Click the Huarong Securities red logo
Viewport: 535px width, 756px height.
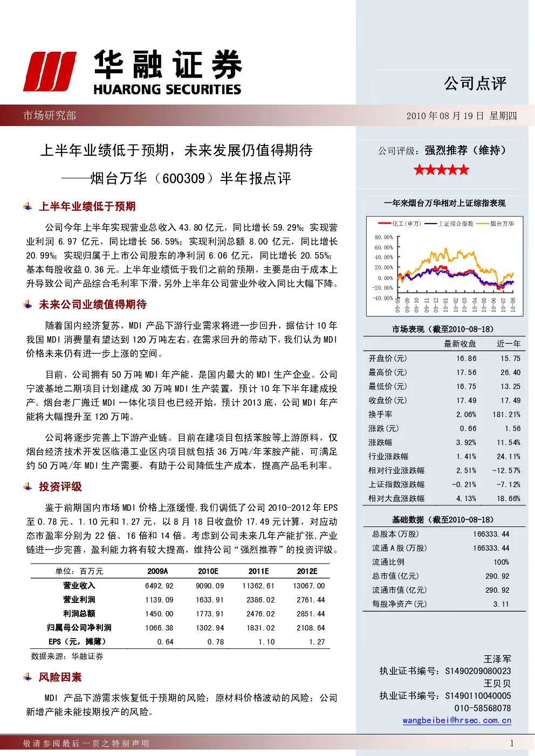(x=50, y=72)
